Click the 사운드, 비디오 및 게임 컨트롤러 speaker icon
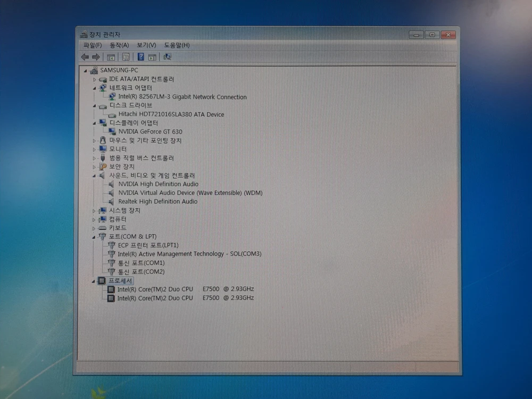The height and width of the screenshot is (399, 532). click(102, 176)
